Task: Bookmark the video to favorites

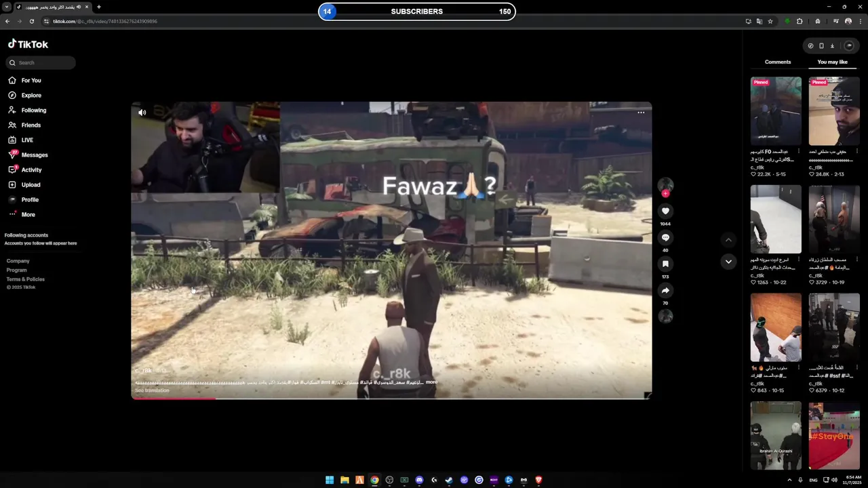Action: (665, 264)
